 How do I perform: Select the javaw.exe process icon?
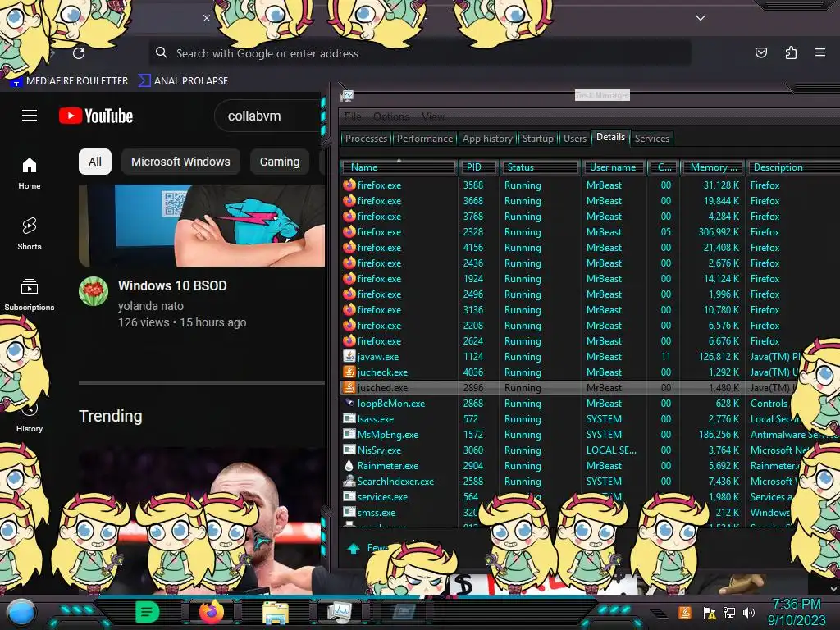tap(349, 356)
